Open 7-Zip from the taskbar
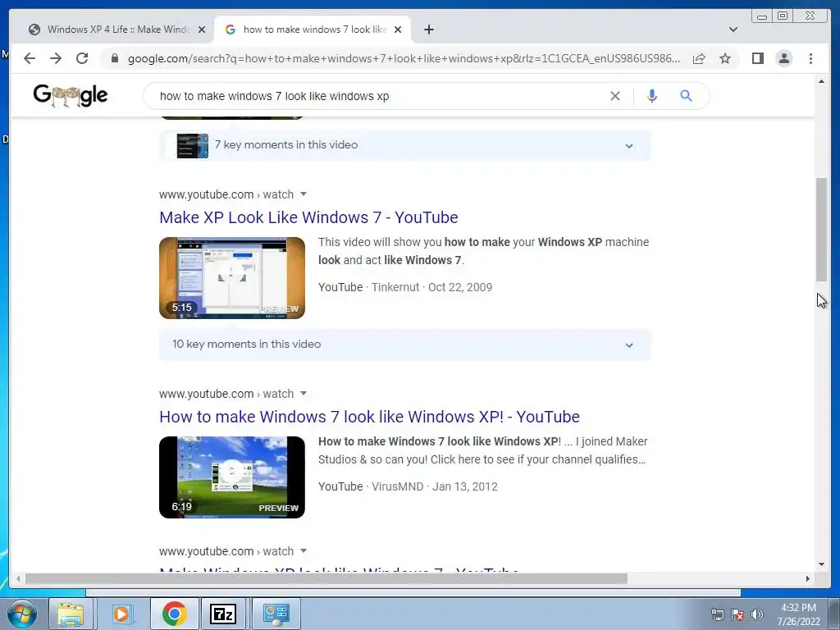 tap(223, 614)
